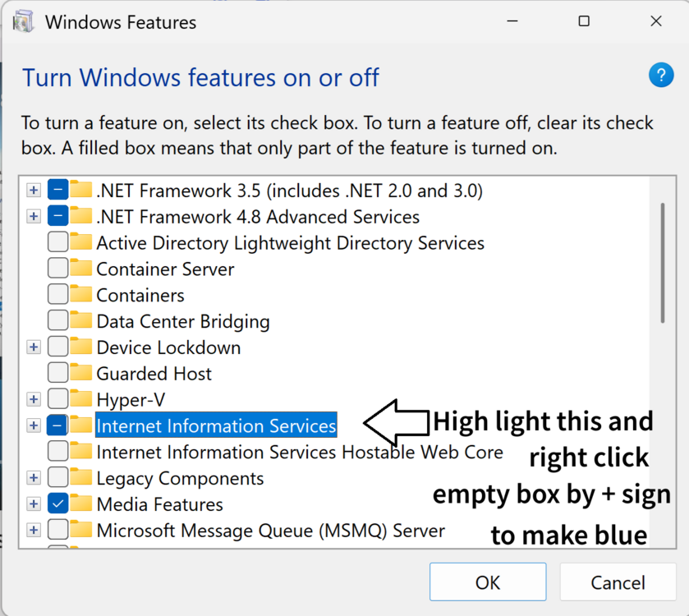The image size is (689, 616).
Task: Expand the Device Lockdown plus sign
Action: pyautogui.click(x=33, y=347)
